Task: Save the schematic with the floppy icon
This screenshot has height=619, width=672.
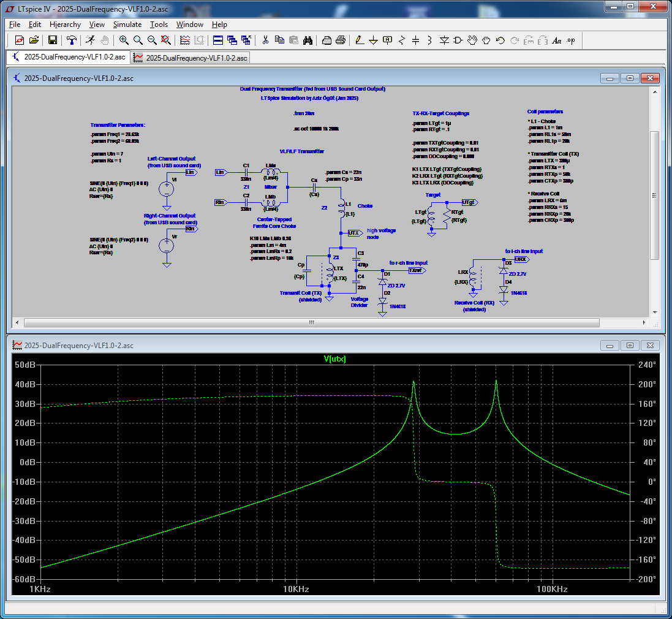Action: coord(53,40)
